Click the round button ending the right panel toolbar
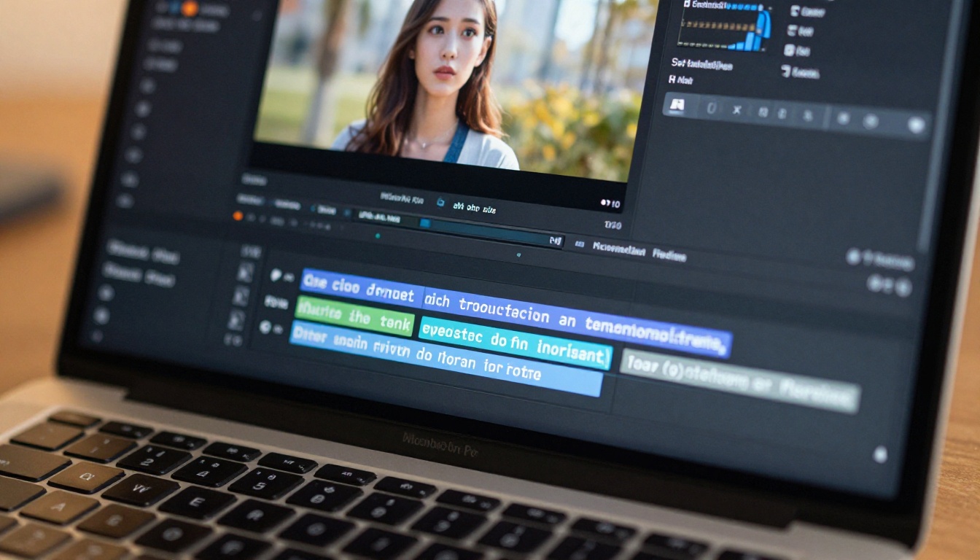This screenshot has width=980, height=560. (x=917, y=125)
